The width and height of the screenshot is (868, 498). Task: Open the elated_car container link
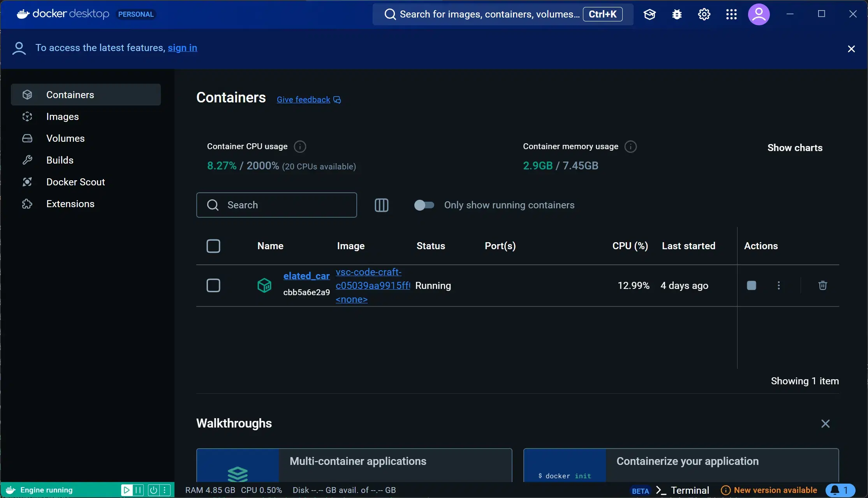pyautogui.click(x=306, y=276)
